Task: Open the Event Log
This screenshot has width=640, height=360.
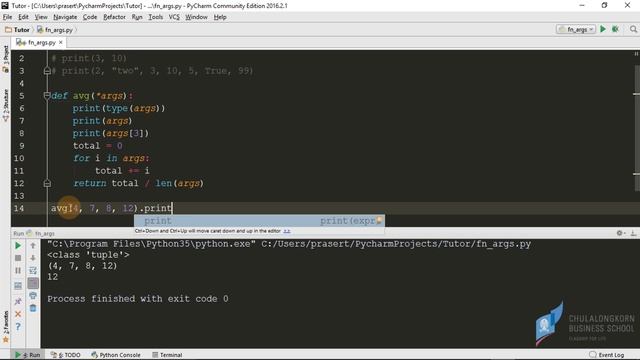Action: 607,355
